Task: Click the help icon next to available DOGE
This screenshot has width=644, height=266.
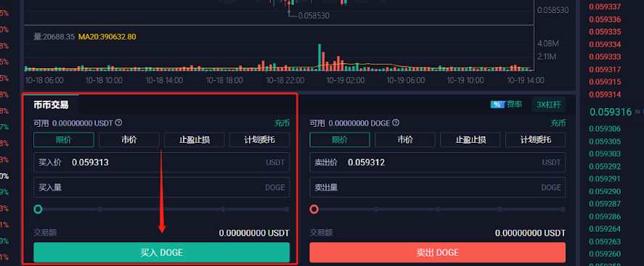Action: [x=396, y=122]
